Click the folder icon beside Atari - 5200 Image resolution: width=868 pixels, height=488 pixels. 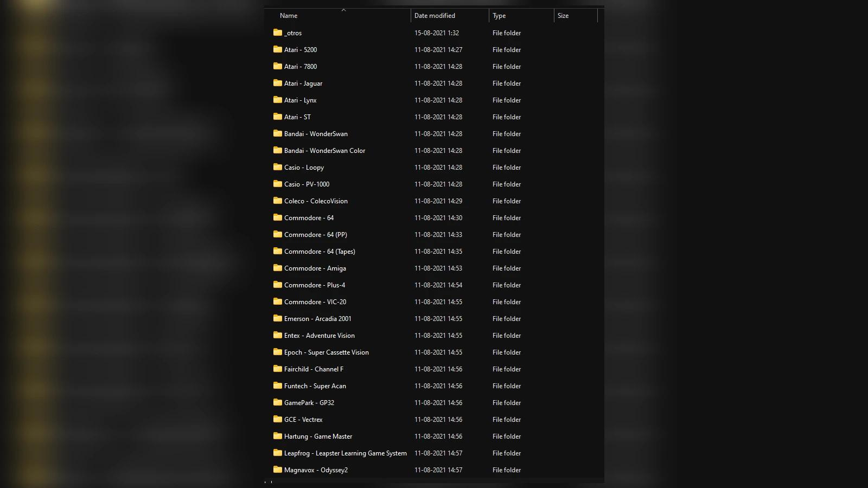coord(277,49)
